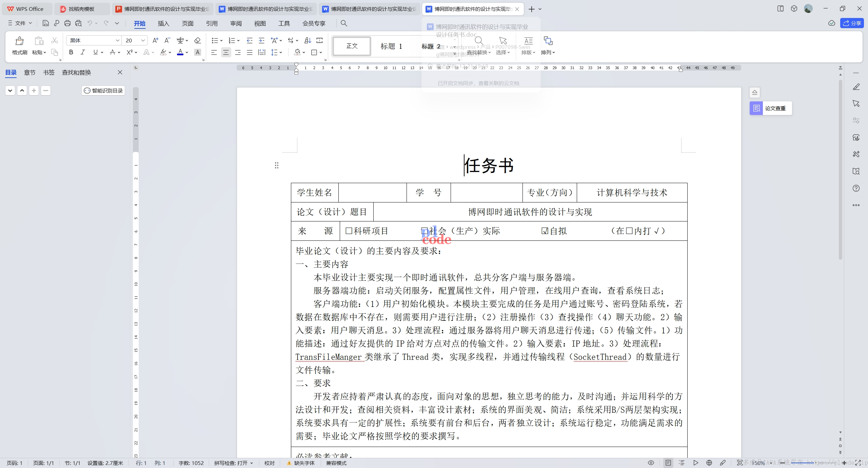Center align the paragraph
Image resolution: width=868 pixels, height=468 pixels.
coord(226,52)
